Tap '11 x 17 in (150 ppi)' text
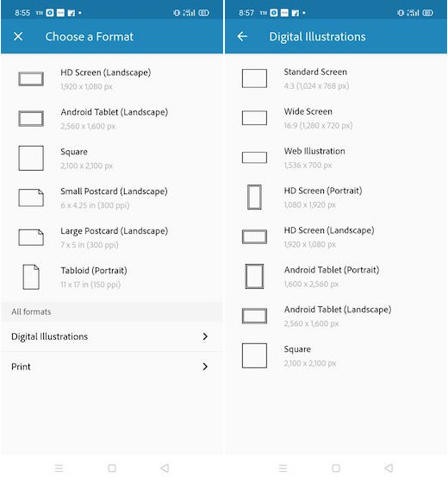448x483 pixels. click(x=90, y=285)
